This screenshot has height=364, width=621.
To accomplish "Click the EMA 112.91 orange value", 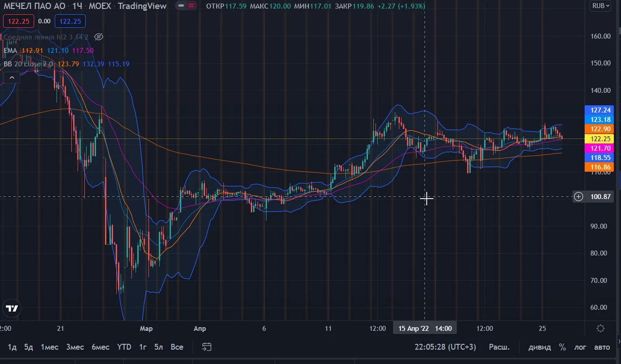I will 32,51.
